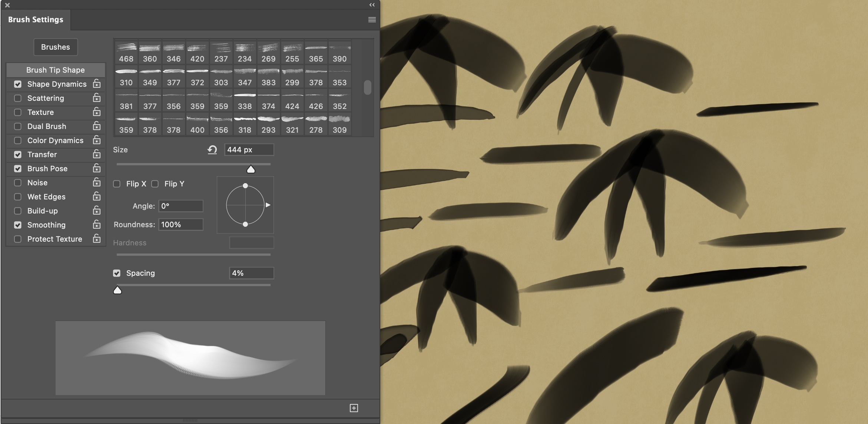Lock the Dual Brush settings
This screenshot has height=424, width=868.
click(x=96, y=126)
